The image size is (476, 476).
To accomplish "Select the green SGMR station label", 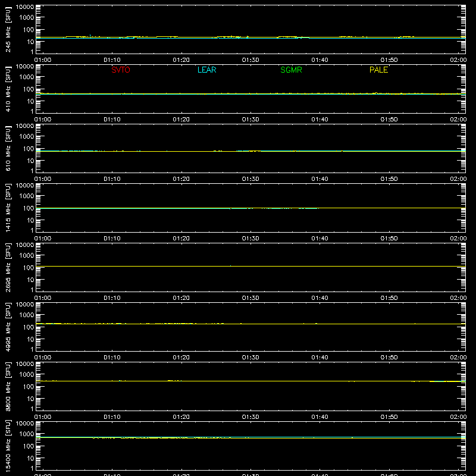I will point(291,70).
